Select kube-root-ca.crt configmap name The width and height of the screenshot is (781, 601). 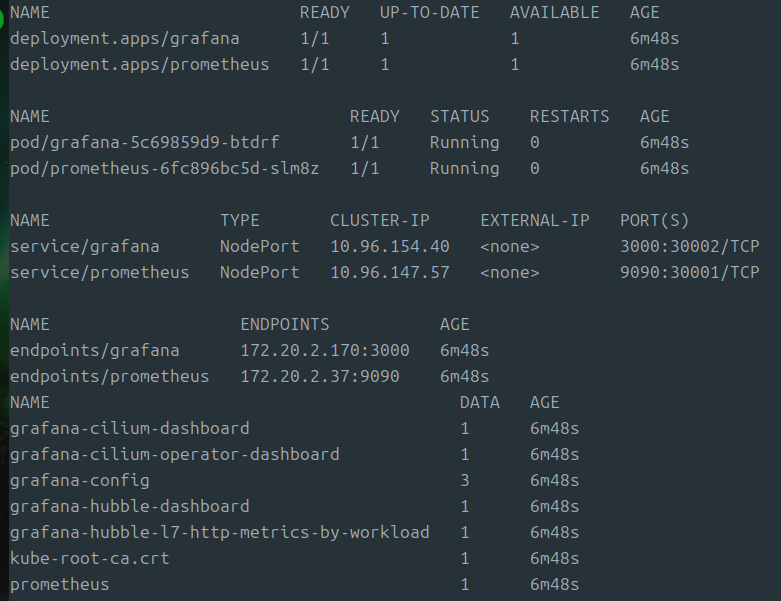[90, 559]
